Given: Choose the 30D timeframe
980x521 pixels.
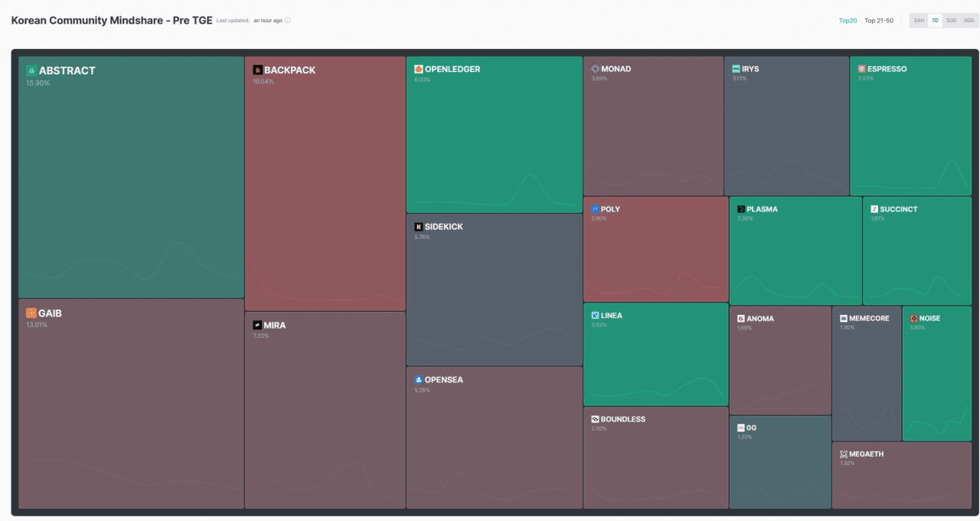Looking at the screenshot, I should pyautogui.click(x=951, y=21).
